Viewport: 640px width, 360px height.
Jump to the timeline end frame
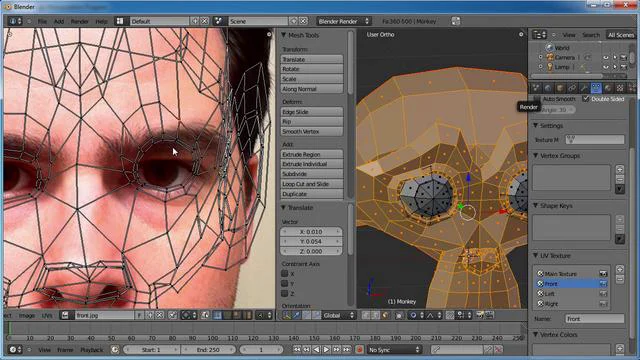[347, 350]
